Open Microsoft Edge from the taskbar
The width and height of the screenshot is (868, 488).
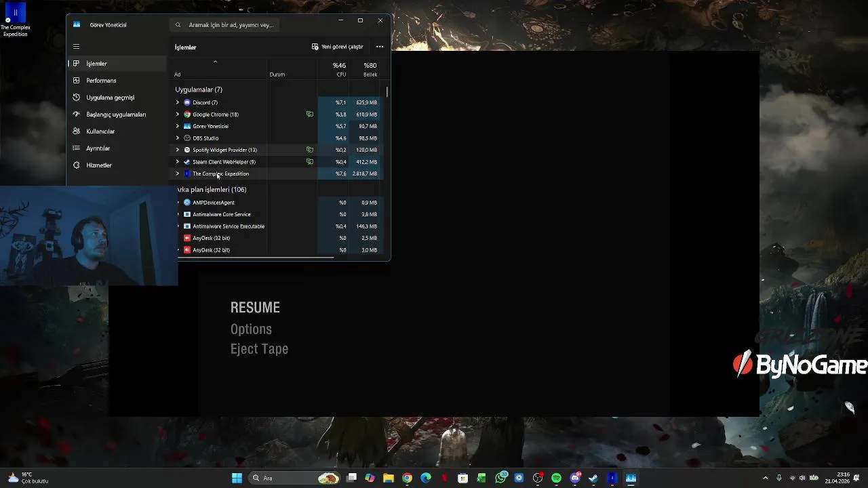(x=426, y=478)
